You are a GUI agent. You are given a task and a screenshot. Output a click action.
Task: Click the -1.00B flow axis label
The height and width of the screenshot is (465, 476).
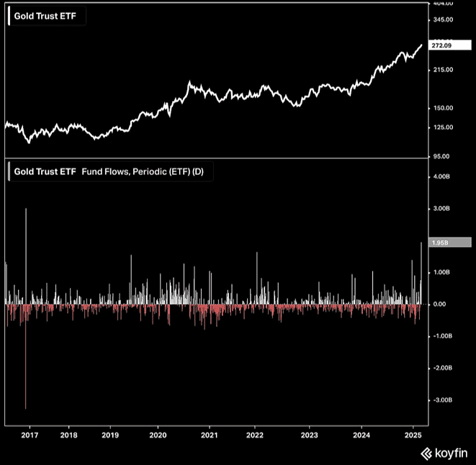pyautogui.click(x=442, y=336)
